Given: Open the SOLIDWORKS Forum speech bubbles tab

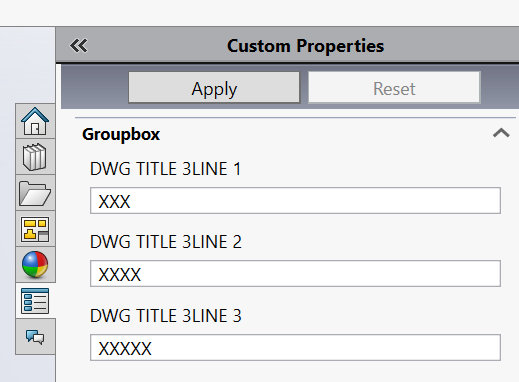Looking at the screenshot, I should coord(35,337).
